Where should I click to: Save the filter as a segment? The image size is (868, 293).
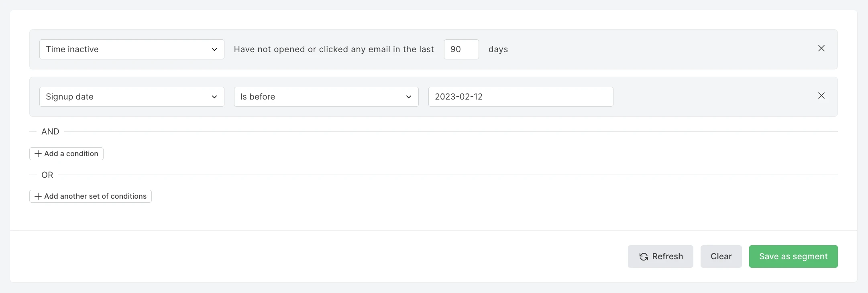coord(793,256)
